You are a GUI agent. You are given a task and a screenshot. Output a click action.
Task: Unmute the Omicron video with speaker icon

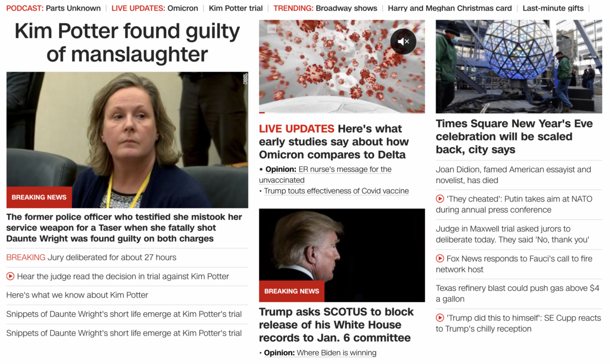click(x=403, y=42)
